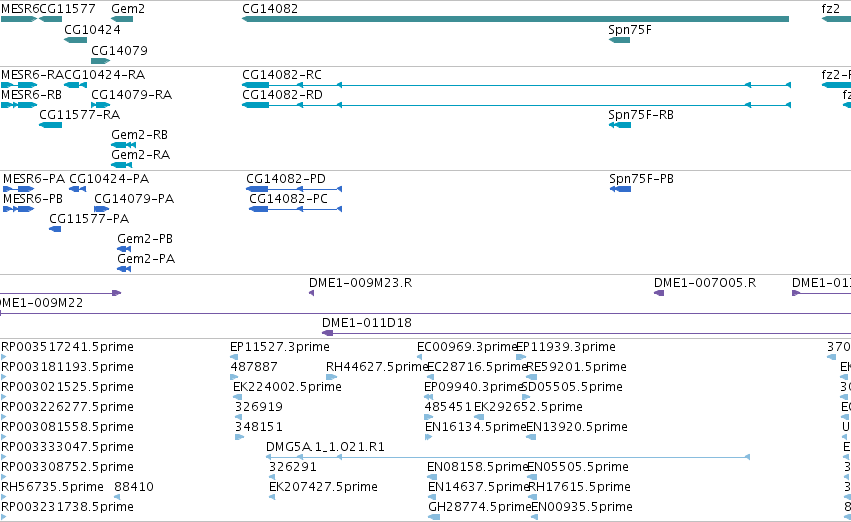Select protein CG14079-PA
Viewport: 851px width, 522px height.
134,199
